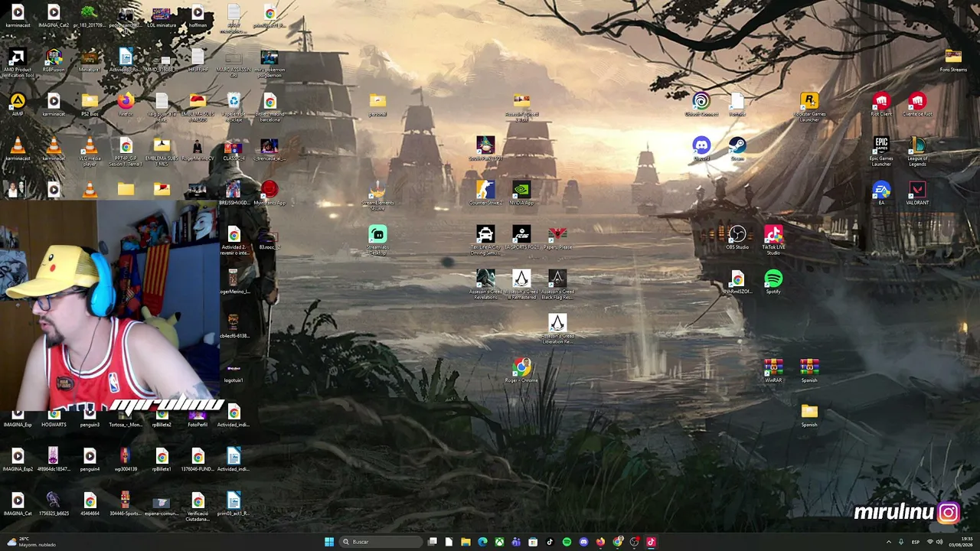Switch to Firefox in the taskbar
Viewport: 980px width, 551px height.
600,542
